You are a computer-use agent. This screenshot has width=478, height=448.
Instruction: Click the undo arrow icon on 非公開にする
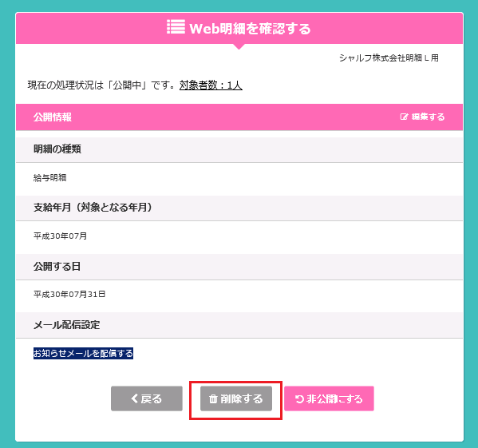[299, 399]
